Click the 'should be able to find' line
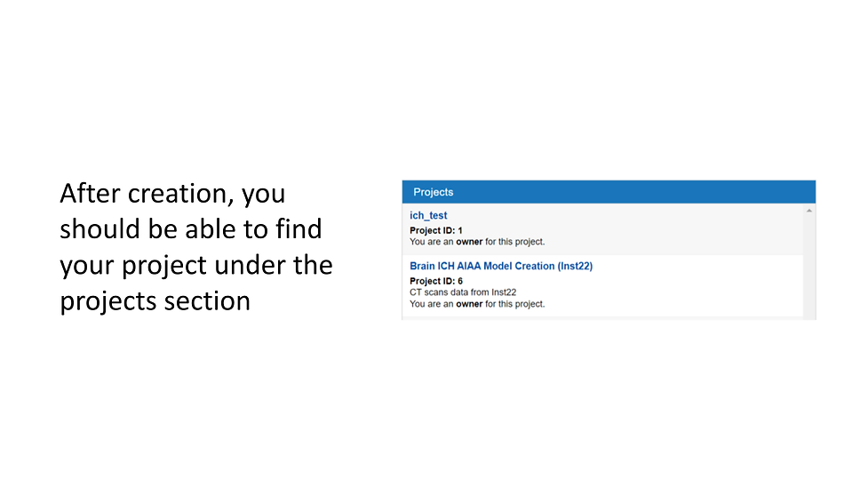This screenshot has height=488, width=868. click(190, 228)
